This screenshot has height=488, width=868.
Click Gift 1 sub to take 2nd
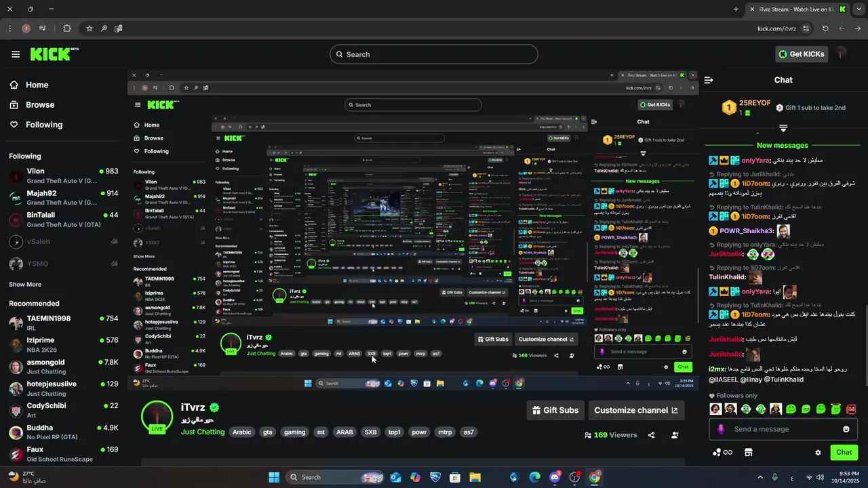click(x=810, y=108)
